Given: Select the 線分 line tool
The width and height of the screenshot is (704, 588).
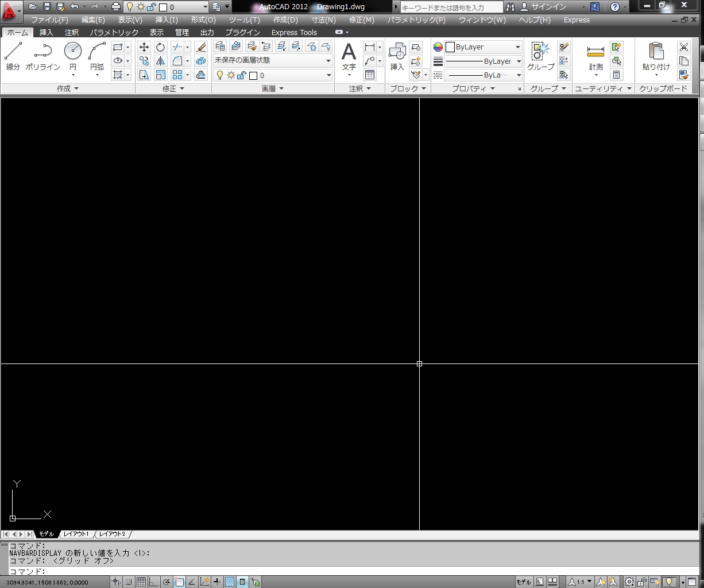Looking at the screenshot, I should pyautogui.click(x=13, y=56).
